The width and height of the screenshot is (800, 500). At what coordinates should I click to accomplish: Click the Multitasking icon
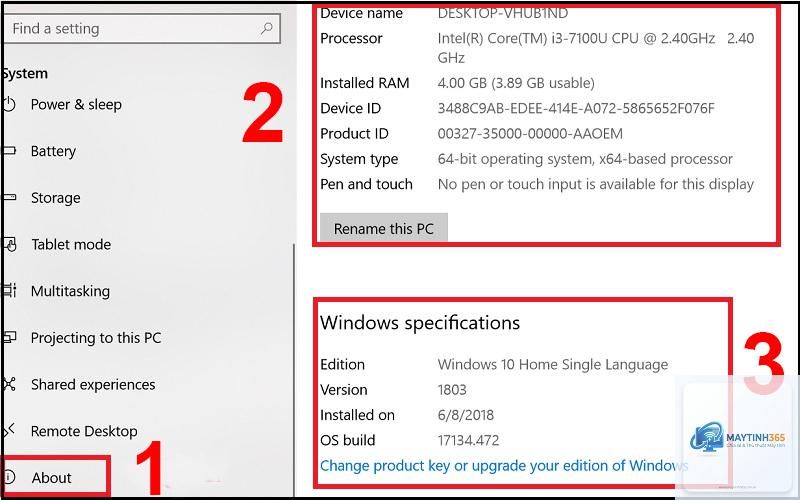pos(9,291)
